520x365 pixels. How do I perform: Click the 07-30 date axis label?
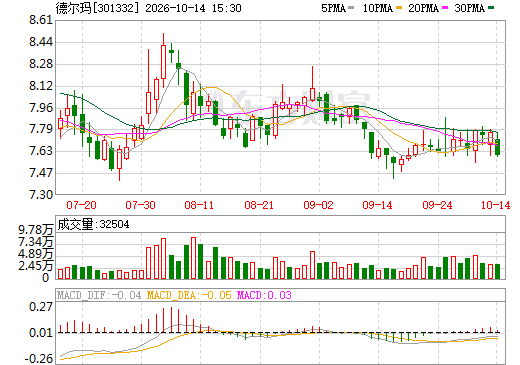coord(140,205)
